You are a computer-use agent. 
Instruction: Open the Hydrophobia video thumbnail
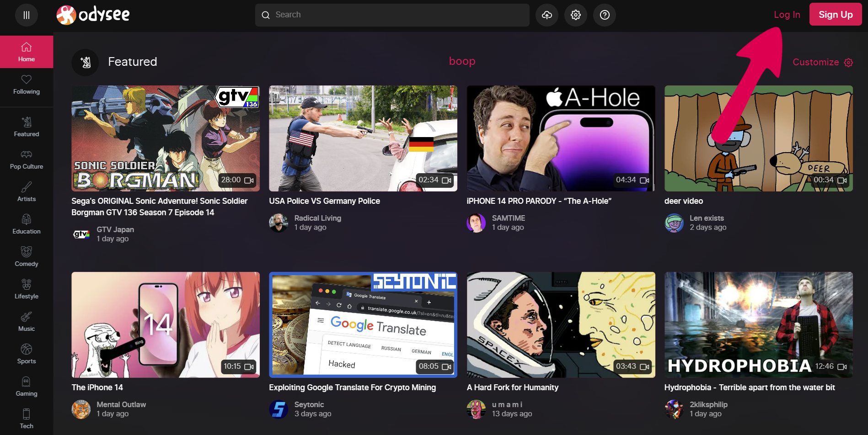point(758,325)
